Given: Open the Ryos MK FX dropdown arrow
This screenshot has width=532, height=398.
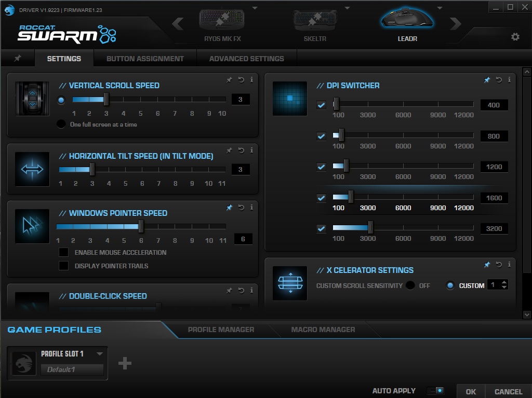Looking at the screenshot, I should 255,8.
